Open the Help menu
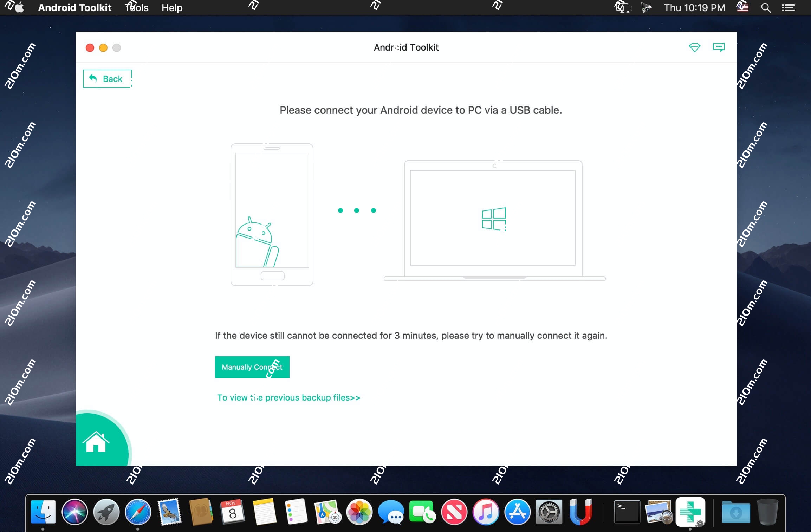Image resolution: width=811 pixels, height=532 pixels. (x=172, y=7)
